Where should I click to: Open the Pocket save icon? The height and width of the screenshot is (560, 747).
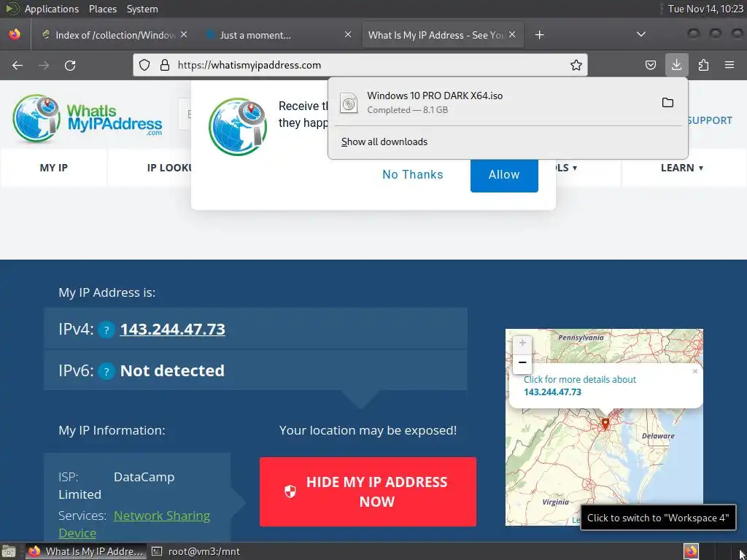650,65
